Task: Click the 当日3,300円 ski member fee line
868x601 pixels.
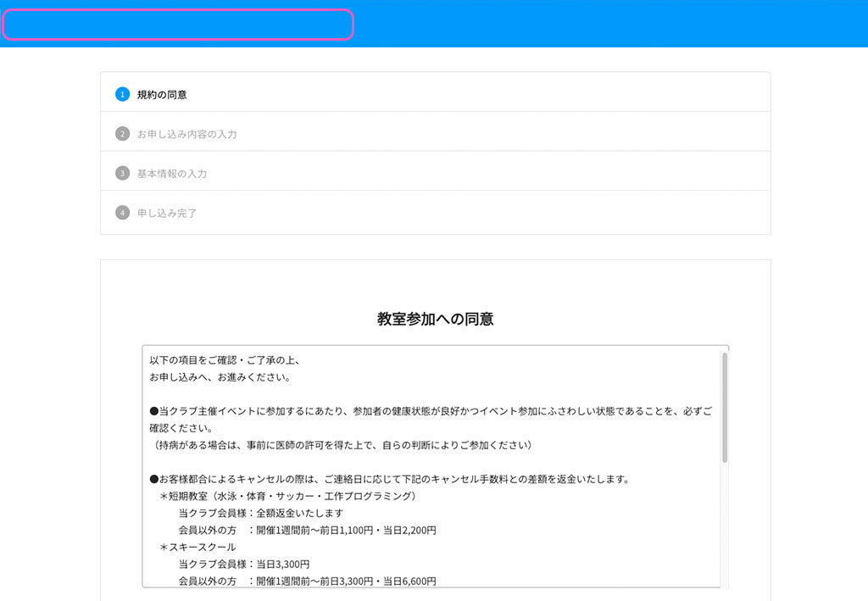Action: [x=244, y=564]
